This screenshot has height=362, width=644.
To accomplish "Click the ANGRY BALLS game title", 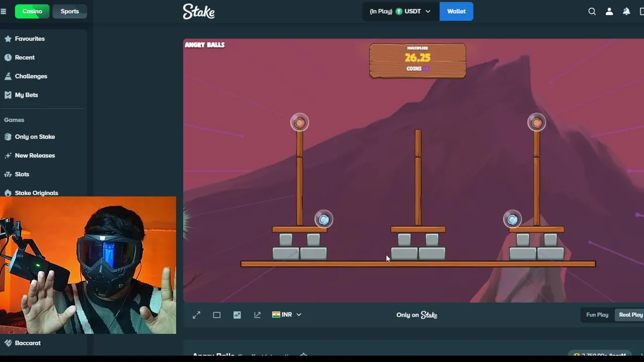I will [205, 45].
